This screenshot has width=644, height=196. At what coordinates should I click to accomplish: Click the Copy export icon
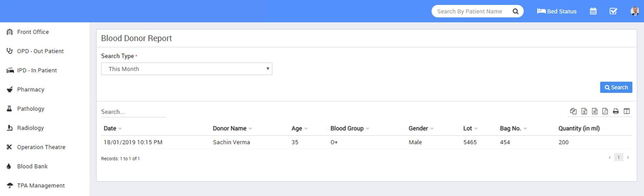pos(573,111)
